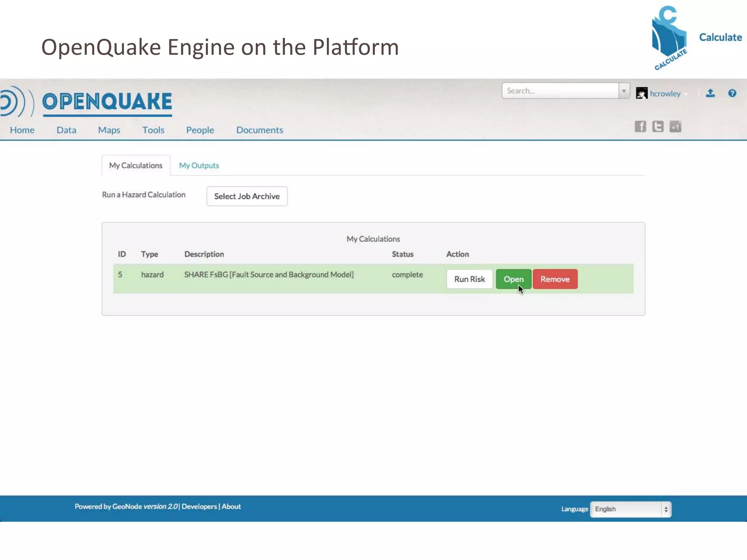
Task: Go to Home in navigation
Action: 22,130
